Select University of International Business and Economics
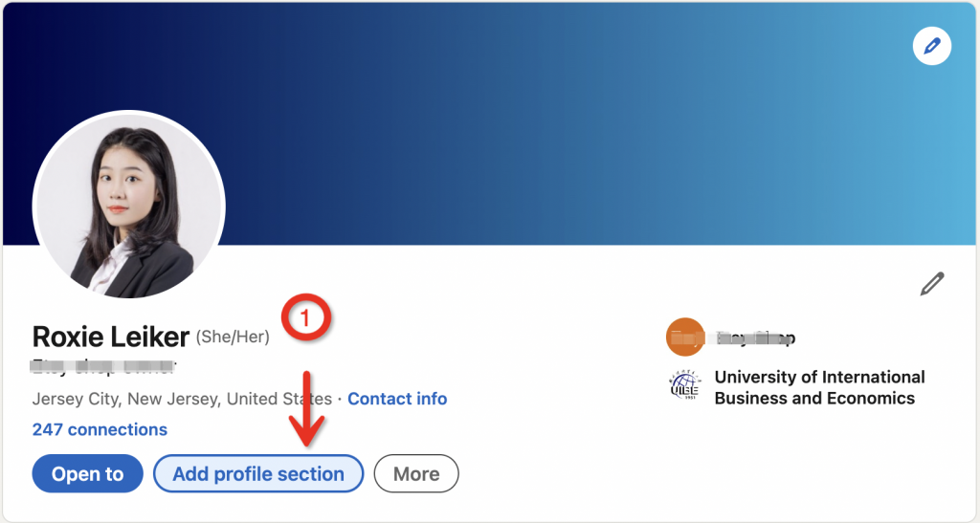 [x=819, y=377]
